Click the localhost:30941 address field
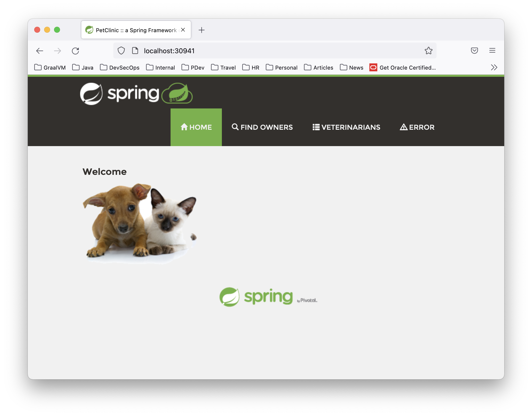Image resolution: width=532 pixels, height=416 pixels. click(275, 51)
